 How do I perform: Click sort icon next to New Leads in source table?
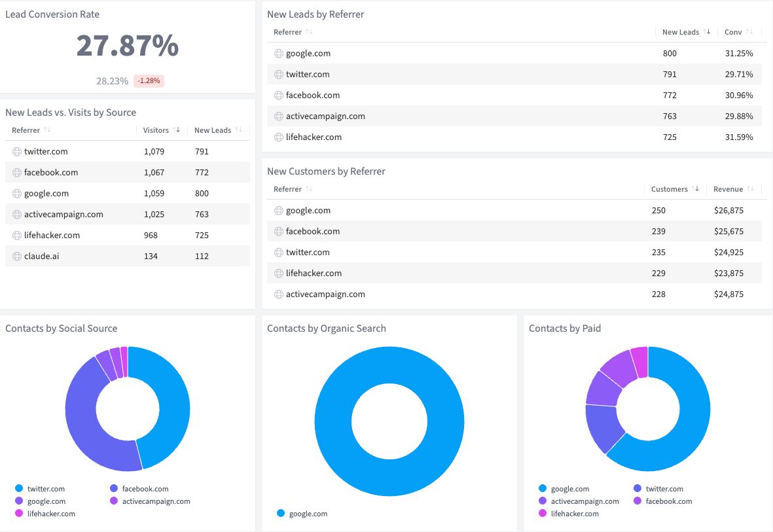click(x=238, y=130)
